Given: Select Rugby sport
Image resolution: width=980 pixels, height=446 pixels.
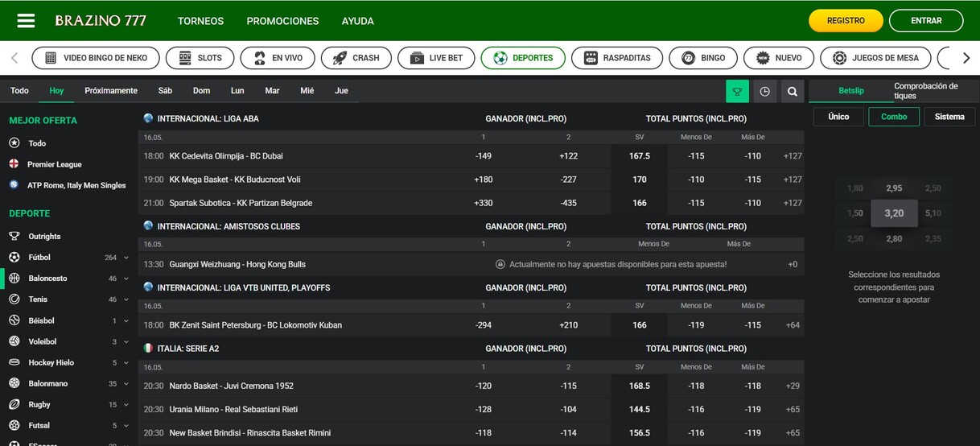Looking at the screenshot, I should click(x=39, y=405).
